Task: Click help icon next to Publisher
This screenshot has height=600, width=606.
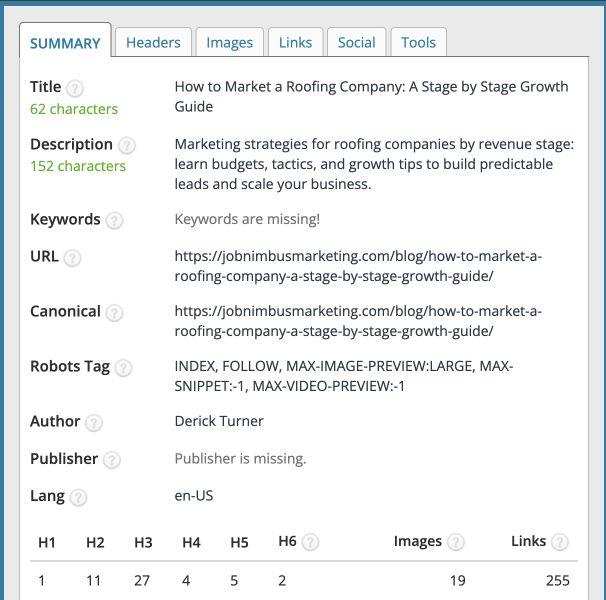Action: (112, 459)
